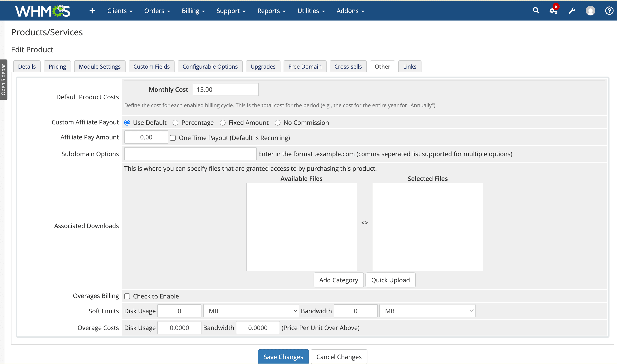Switch to the Pricing tab
This screenshot has width=617, height=364.
pyautogui.click(x=57, y=66)
